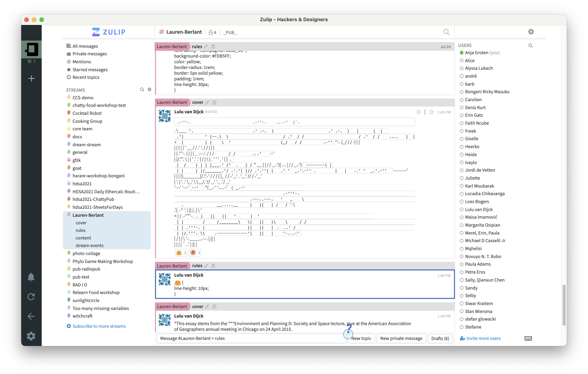This screenshot has height=374, width=588.
Task: Mute the cover topic in recipient bar
Action: click(214, 102)
